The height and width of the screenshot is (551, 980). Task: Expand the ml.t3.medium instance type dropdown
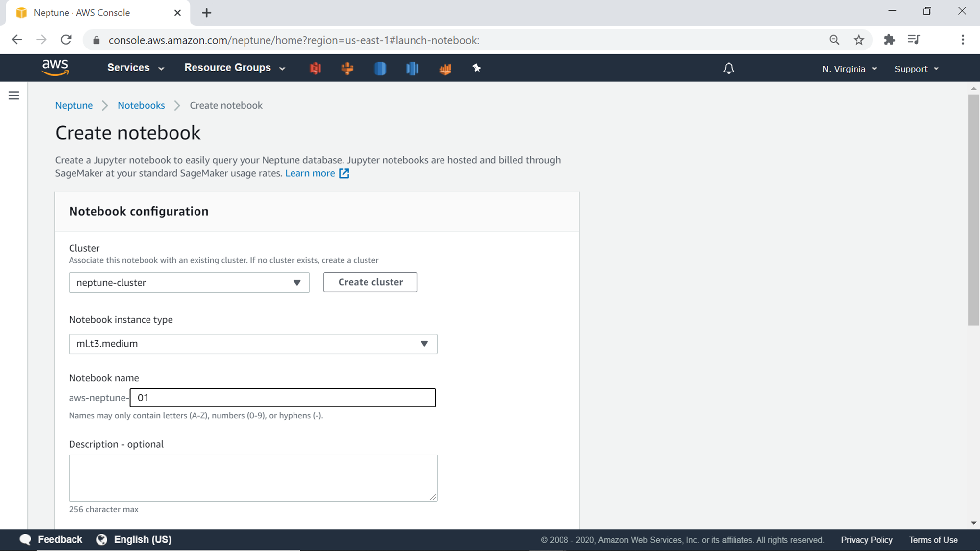pos(253,344)
